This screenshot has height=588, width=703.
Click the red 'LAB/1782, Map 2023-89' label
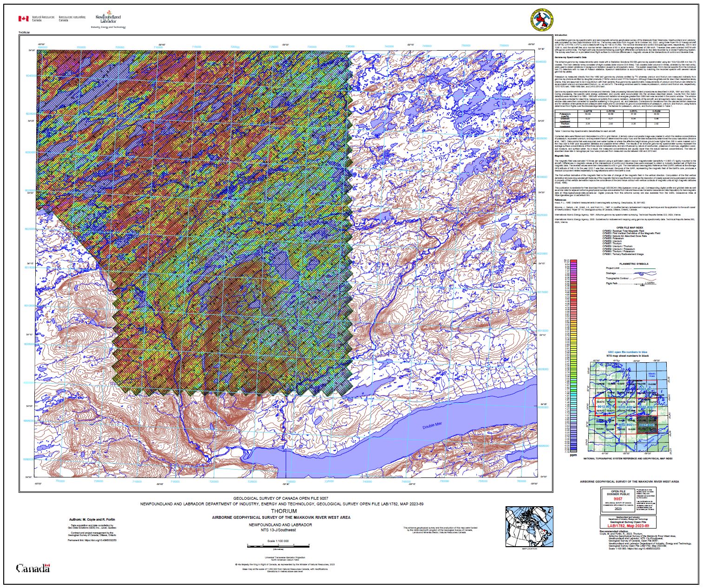click(628, 526)
